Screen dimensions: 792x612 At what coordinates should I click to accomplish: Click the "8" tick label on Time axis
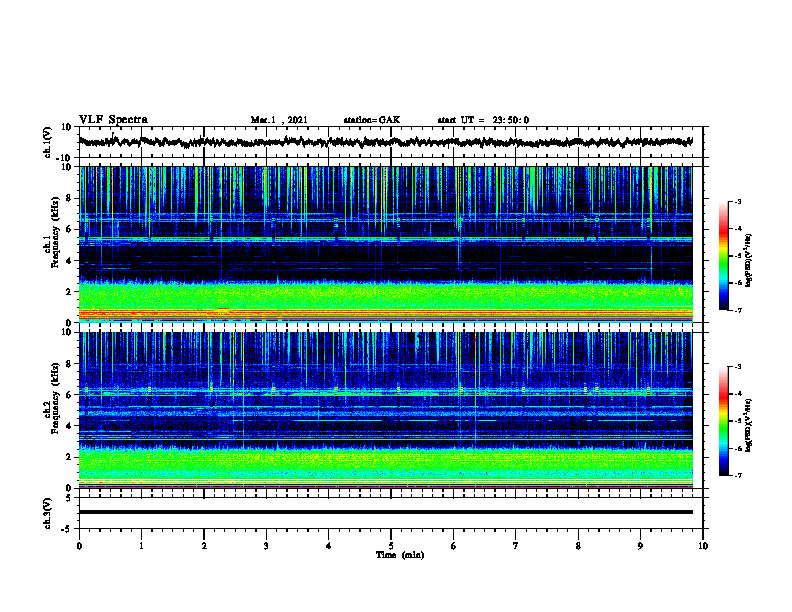click(x=578, y=546)
